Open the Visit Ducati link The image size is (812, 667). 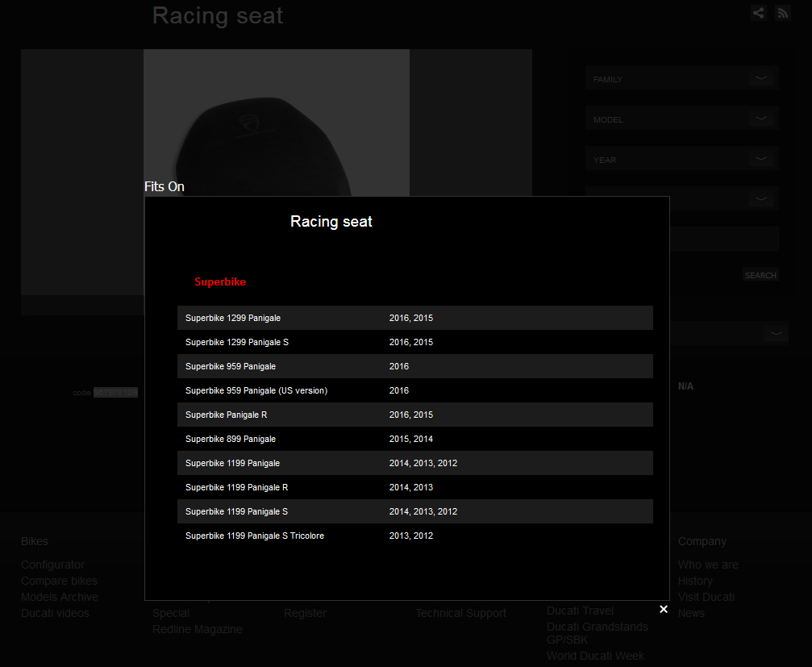pyautogui.click(x=706, y=597)
